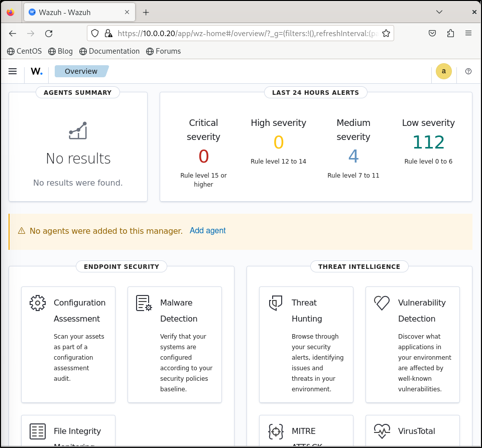Click the File Integrity Monitoring list icon

(38, 431)
